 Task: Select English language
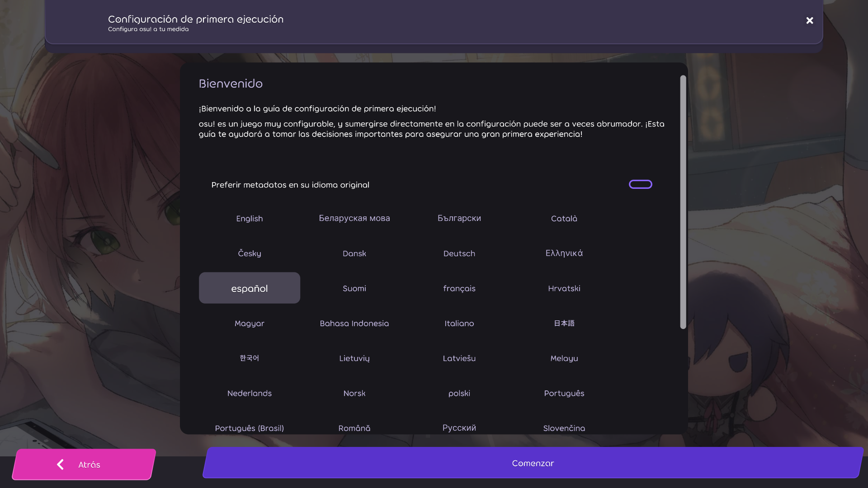[x=250, y=218]
